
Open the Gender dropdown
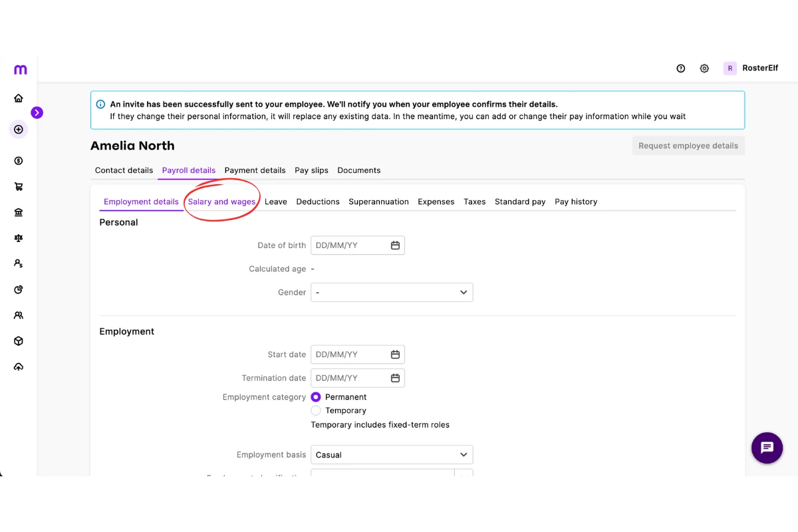click(x=392, y=293)
